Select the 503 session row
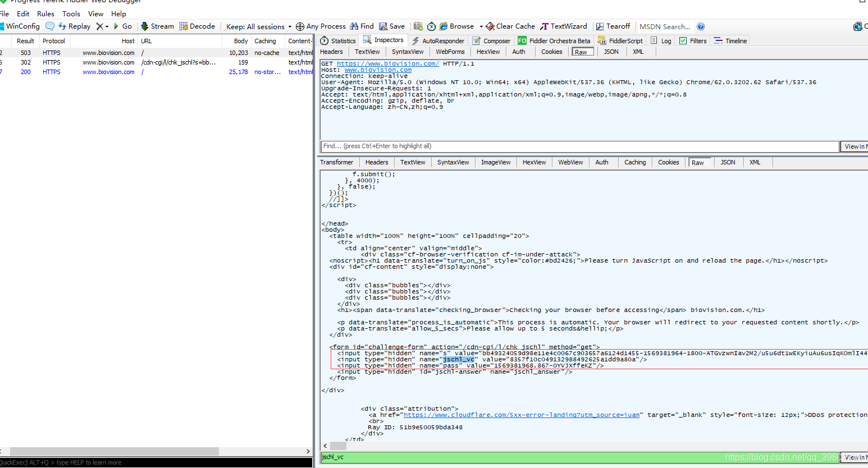The image size is (868, 468). 156,53
